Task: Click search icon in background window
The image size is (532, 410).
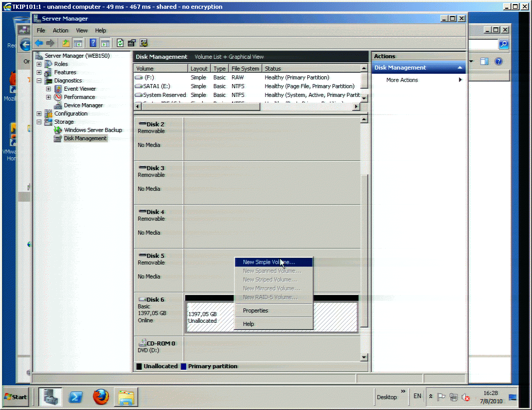Action: 504,44
